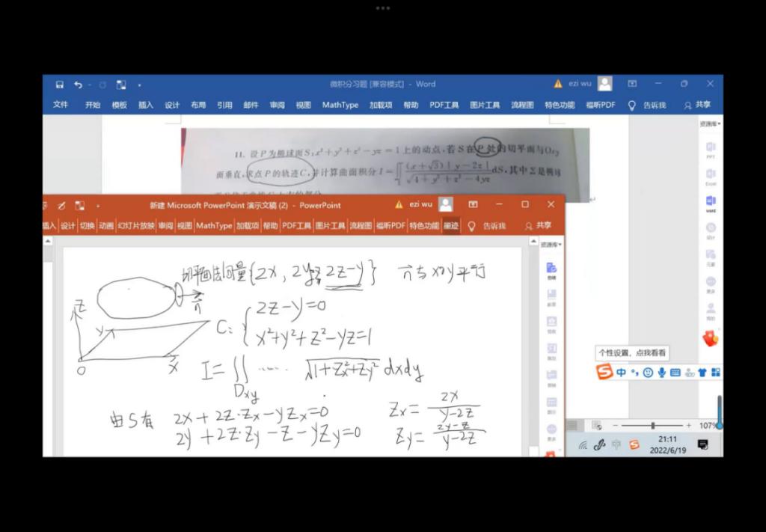Click the Sogou skin shirt icon
The height and width of the screenshot is (532, 766).
pyautogui.click(x=702, y=373)
